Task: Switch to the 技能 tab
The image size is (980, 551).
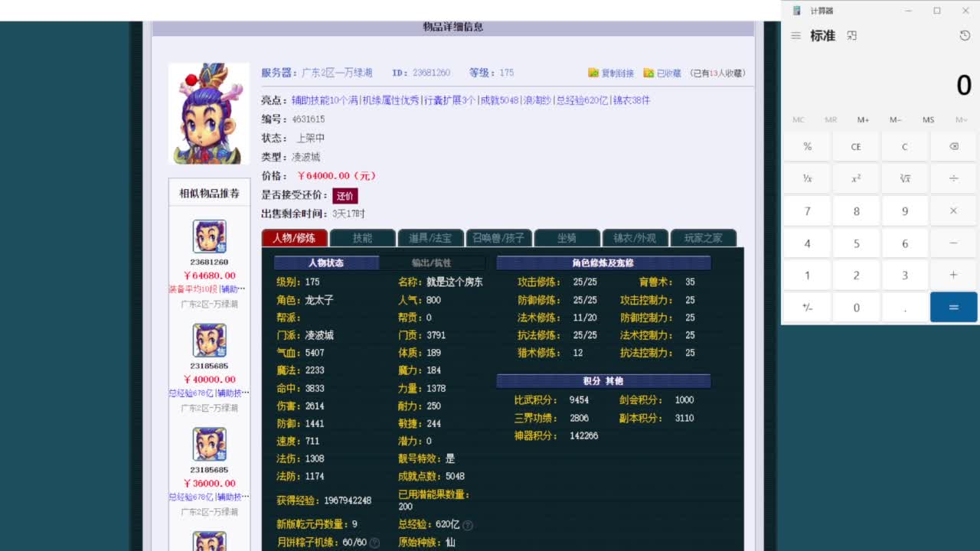Action: click(x=362, y=237)
